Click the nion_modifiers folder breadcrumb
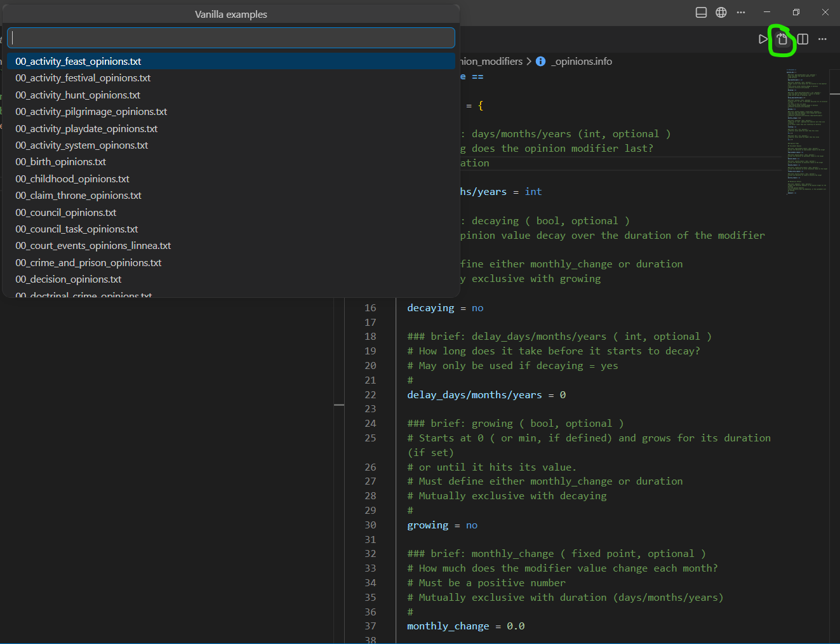Viewport: 840px width, 644px height. [x=491, y=62]
